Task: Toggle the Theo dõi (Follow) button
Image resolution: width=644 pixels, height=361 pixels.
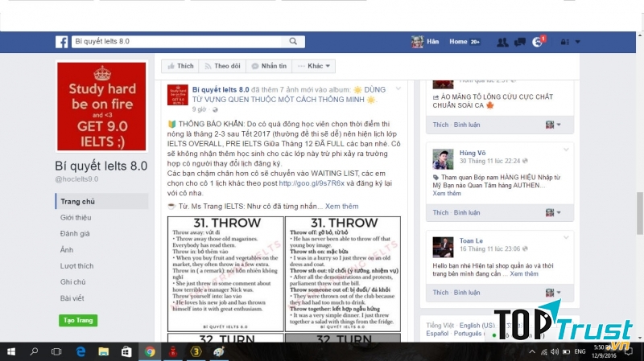Action: [x=221, y=66]
